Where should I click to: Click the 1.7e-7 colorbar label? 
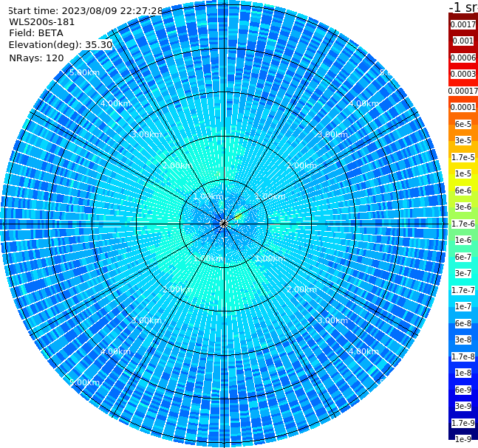(463, 290)
